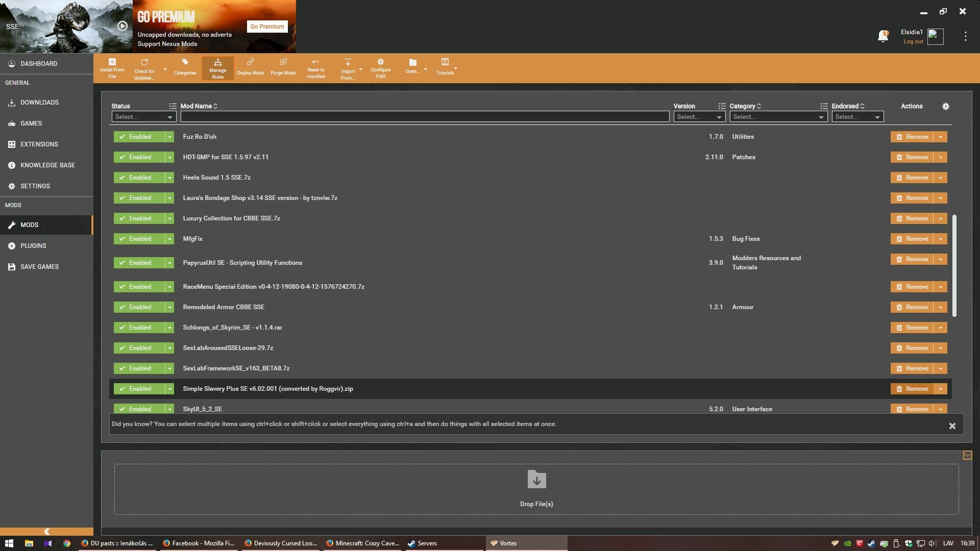
Task: Click the Log out link
Action: coord(913,42)
